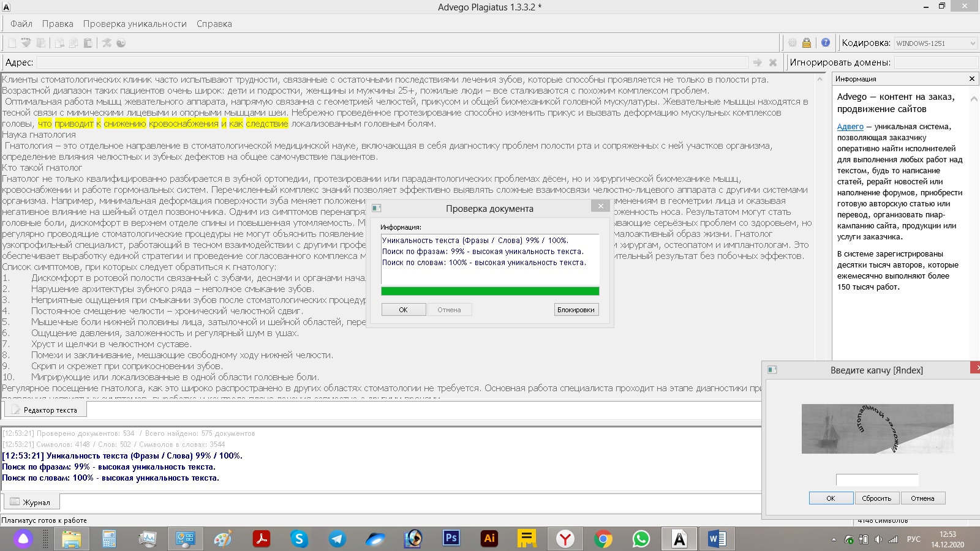Click the Игнорировать домены input field
Viewport: 980px width, 551px height.
(x=936, y=62)
